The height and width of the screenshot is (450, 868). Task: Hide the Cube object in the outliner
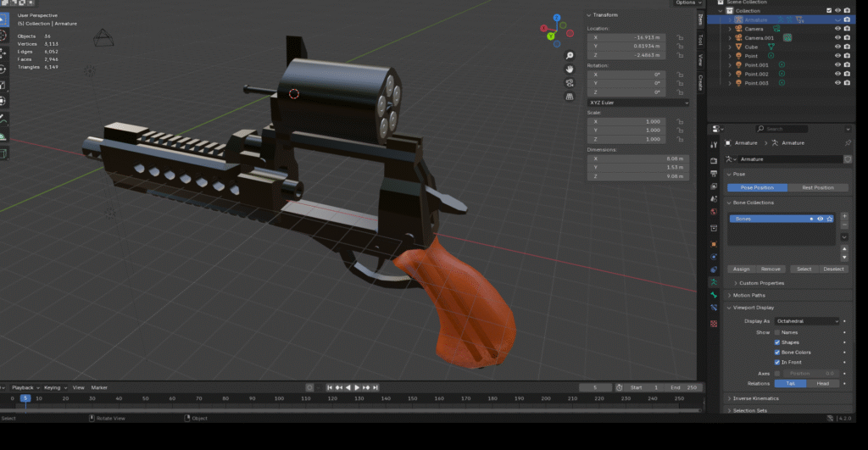pyautogui.click(x=837, y=47)
